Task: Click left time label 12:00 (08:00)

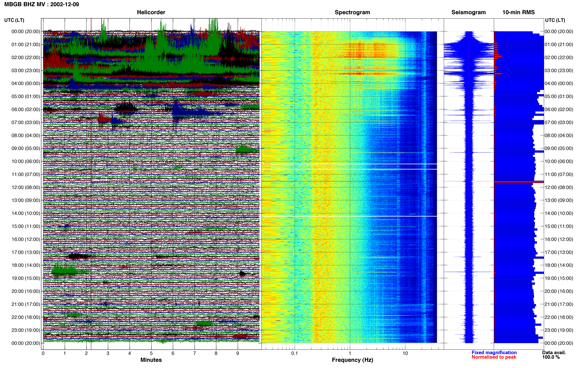Action: 26,187
